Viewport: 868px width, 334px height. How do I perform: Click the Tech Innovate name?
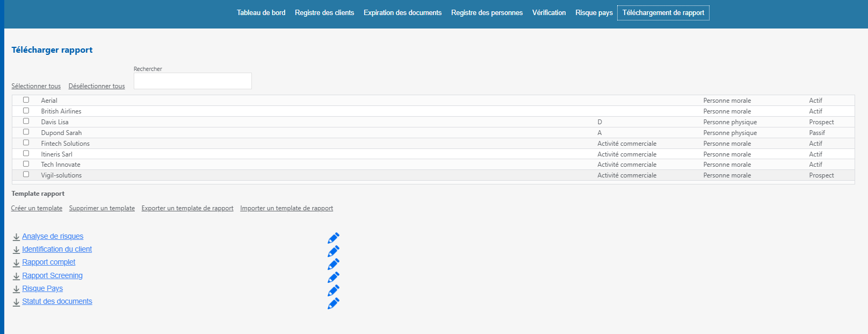click(x=61, y=165)
